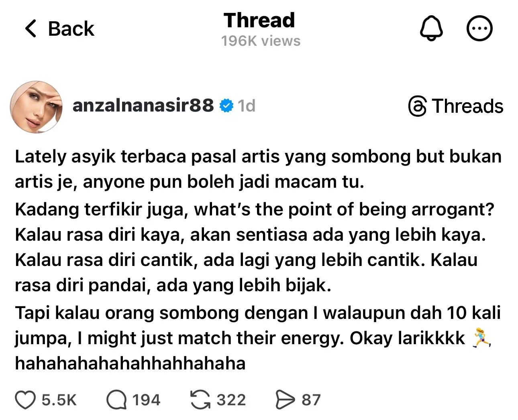The image size is (518, 420).
Task: Select the reply speech-bubble icon
Action: (117, 399)
